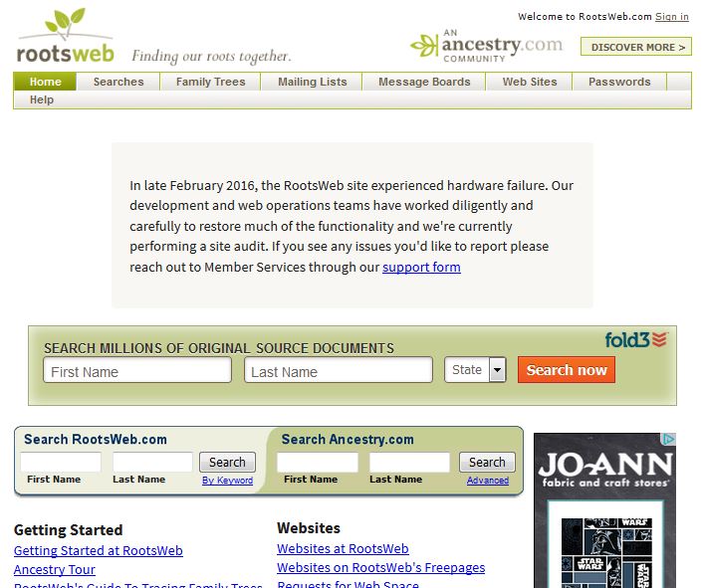Go to the Searches tab
Screen dimensions: 702x588
click(x=118, y=82)
